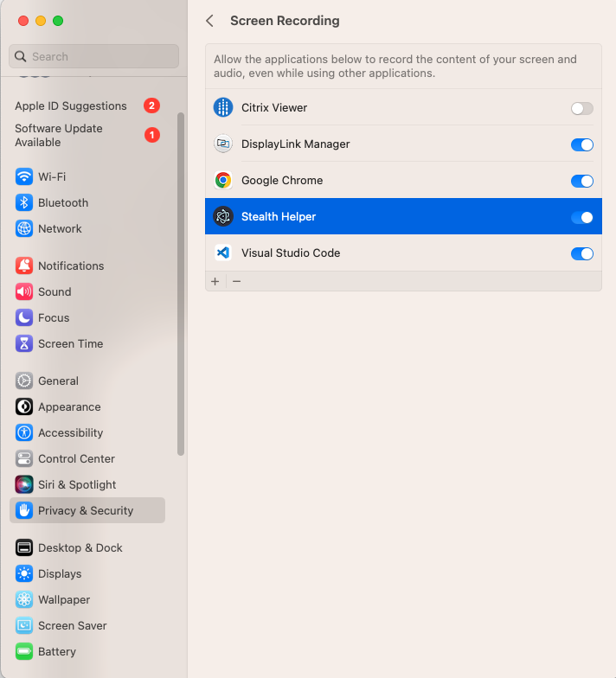Screen dimensions: 616x678
Task: Click the Battery icon in sidebar
Action: click(24, 652)
